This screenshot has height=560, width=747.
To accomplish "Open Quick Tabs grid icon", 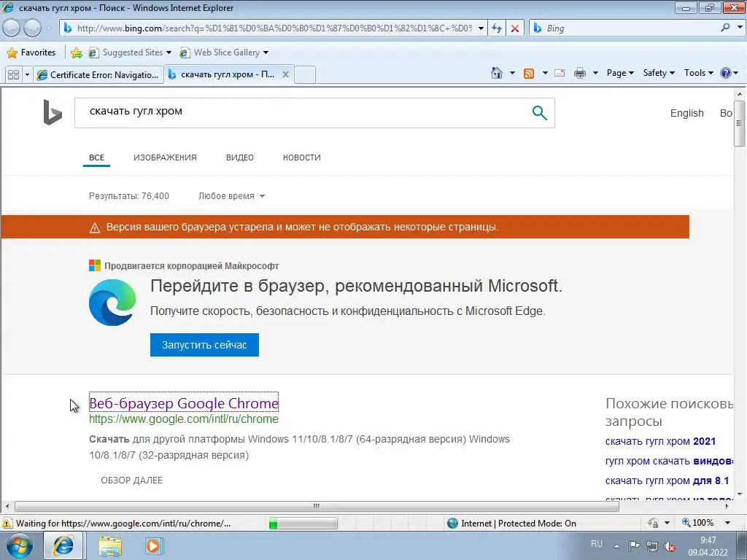I will (14, 75).
